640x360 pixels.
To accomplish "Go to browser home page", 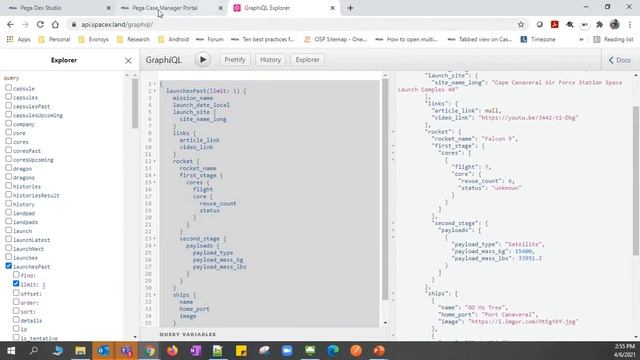I will coord(55,24).
